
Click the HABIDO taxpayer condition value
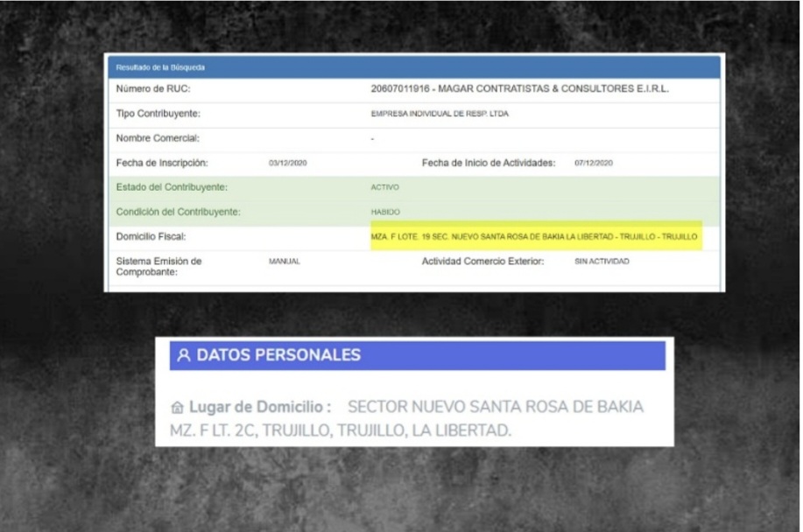[x=384, y=213]
